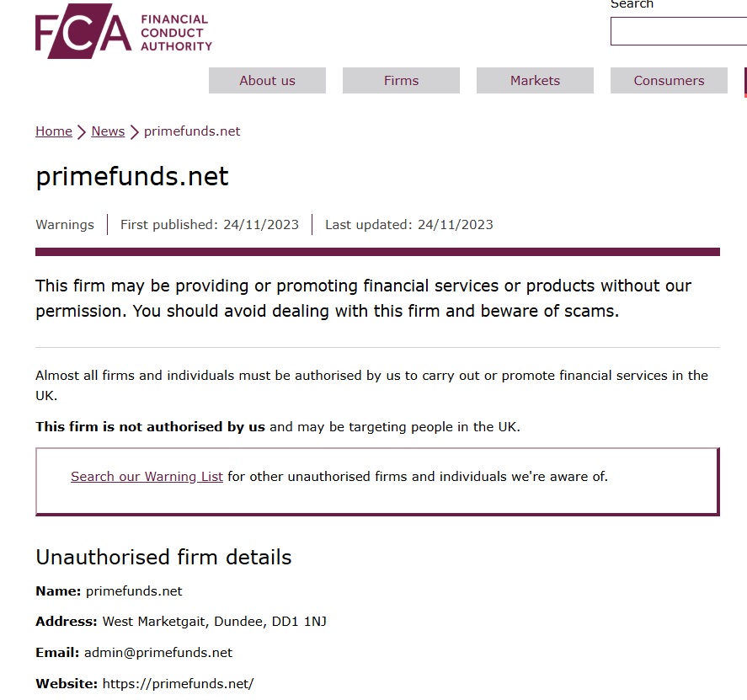Click the chevron after News breadcrumb
This screenshot has width=747, height=700.
(134, 132)
